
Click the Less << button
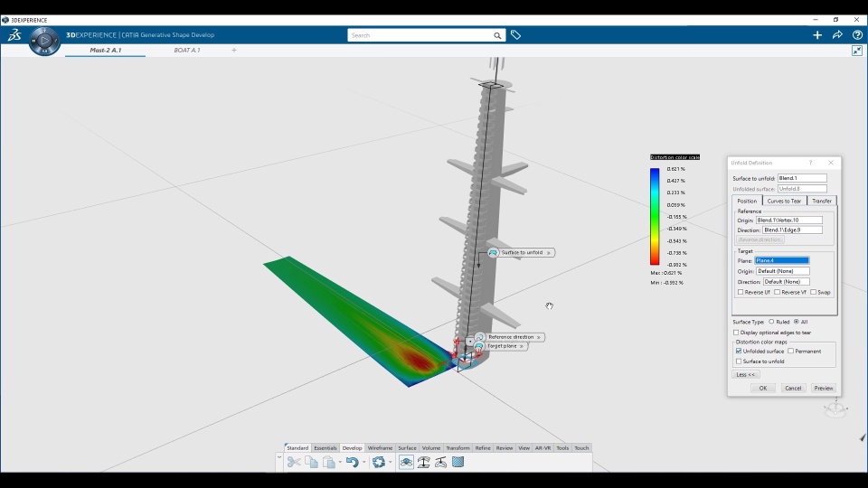click(746, 374)
